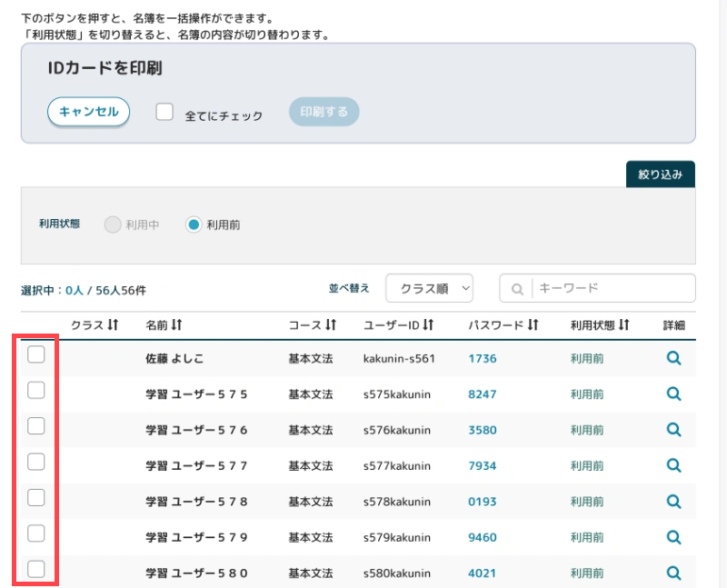Sort table by パスワード column arrows
This screenshot has width=727, height=588.
tap(533, 324)
